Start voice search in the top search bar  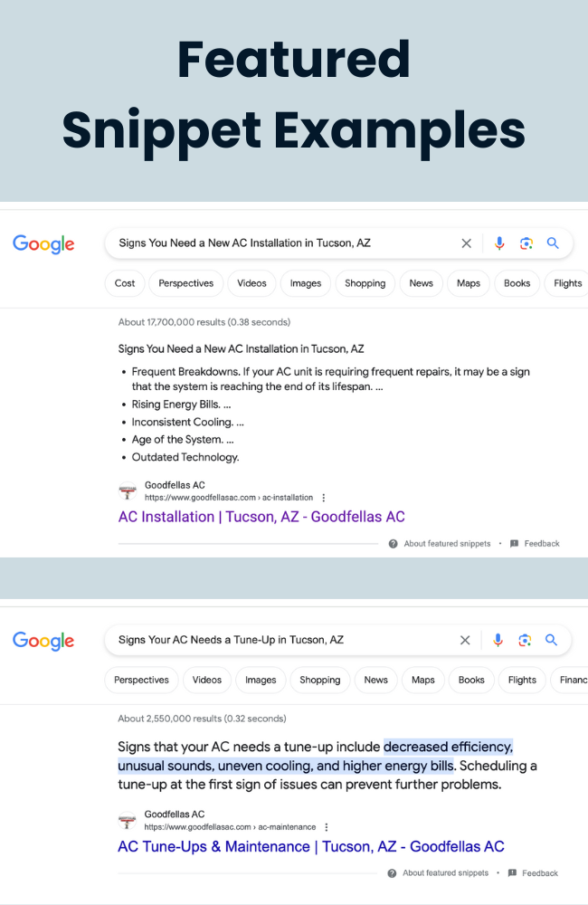point(499,243)
